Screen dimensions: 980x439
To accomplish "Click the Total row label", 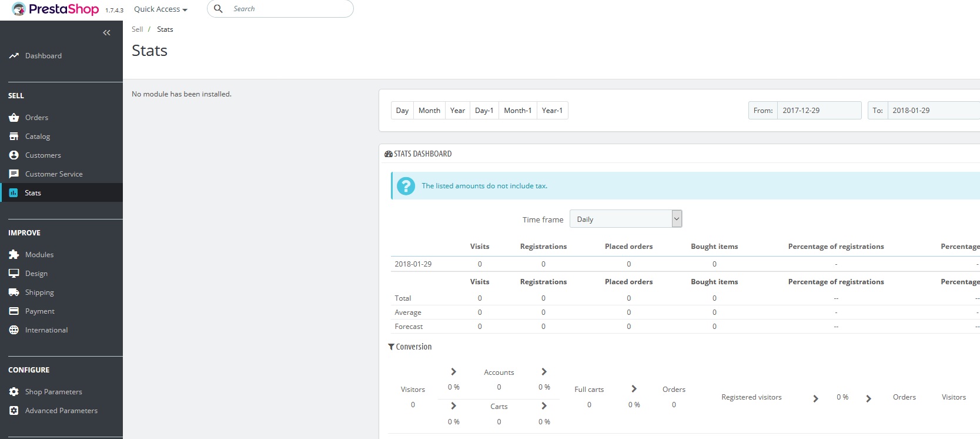I will tap(403, 298).
